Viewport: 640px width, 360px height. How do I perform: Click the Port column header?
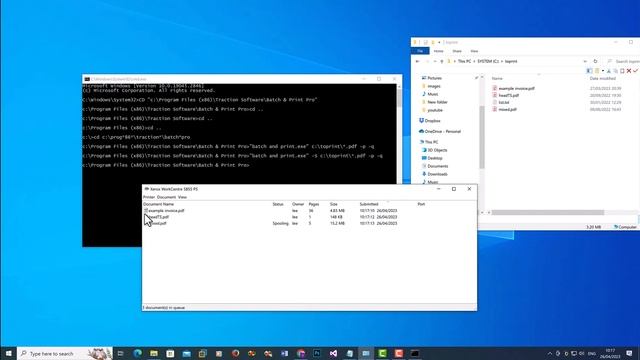421,204
